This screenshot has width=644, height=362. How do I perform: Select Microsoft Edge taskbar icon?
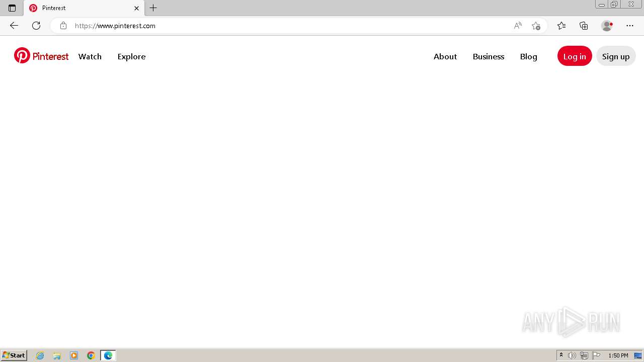coord(108,355)
